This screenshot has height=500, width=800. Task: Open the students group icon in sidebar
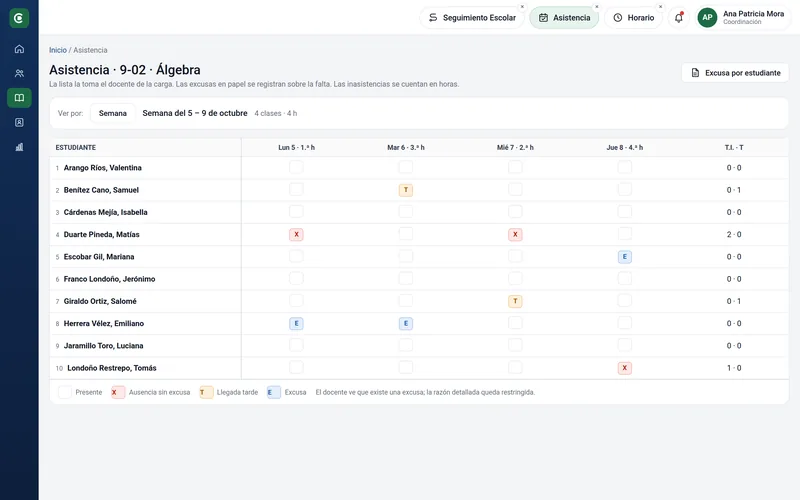coord(19,73)
